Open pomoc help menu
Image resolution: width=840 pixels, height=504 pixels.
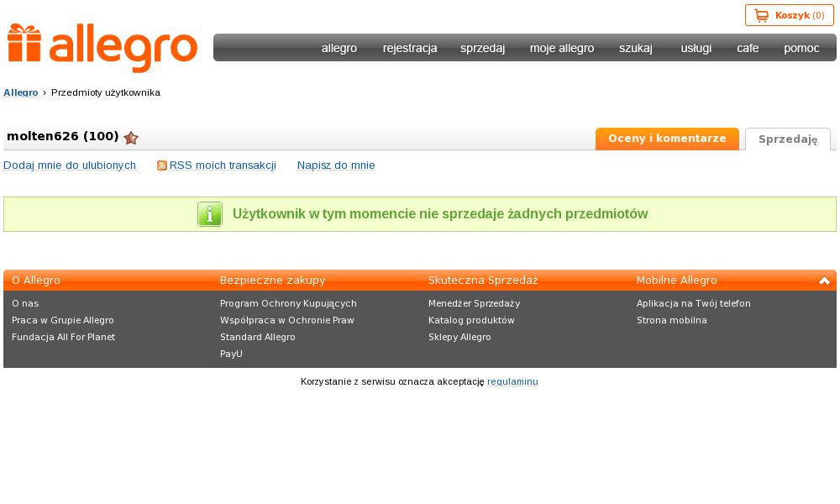[801, 48]
